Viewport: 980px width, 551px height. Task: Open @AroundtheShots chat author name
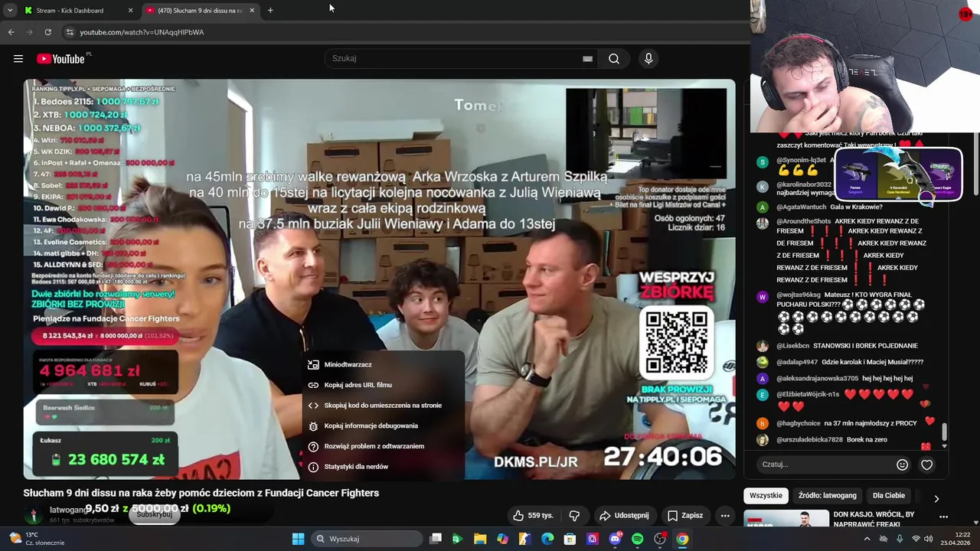point(803,221)
